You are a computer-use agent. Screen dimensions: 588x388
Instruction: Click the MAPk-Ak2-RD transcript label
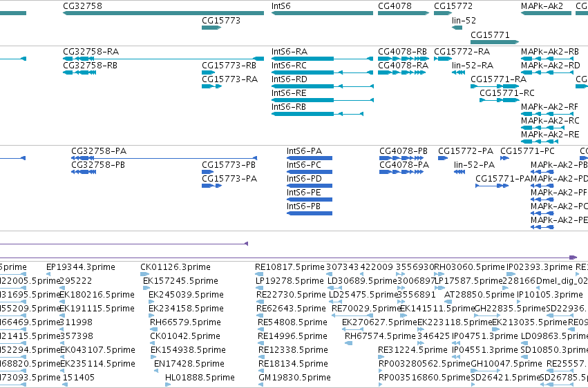(550, 66)
